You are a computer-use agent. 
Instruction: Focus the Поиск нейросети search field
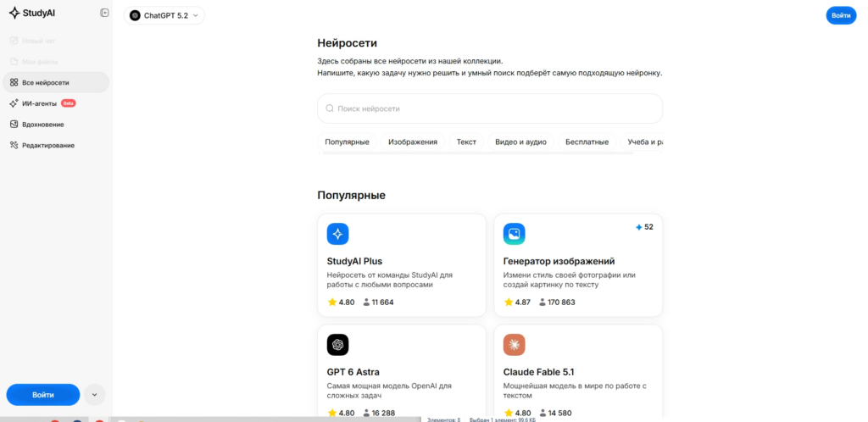point(490,108)
